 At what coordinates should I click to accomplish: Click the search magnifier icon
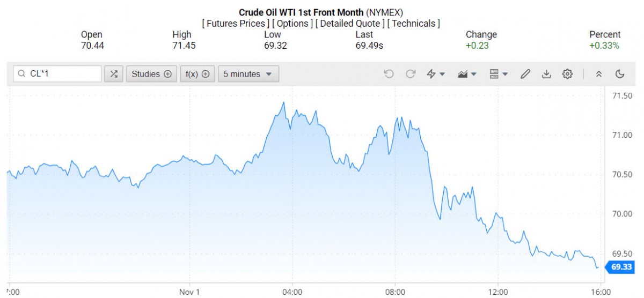pos(21,74)
